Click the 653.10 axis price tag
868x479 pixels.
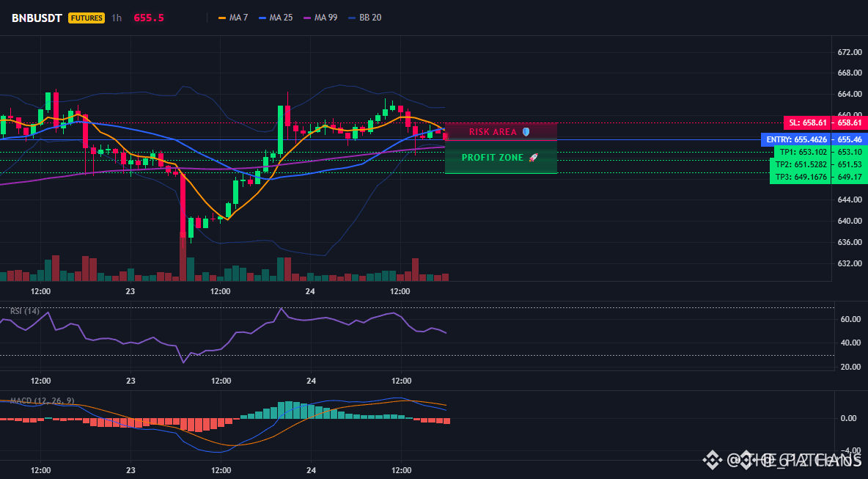tap(850, 152)
